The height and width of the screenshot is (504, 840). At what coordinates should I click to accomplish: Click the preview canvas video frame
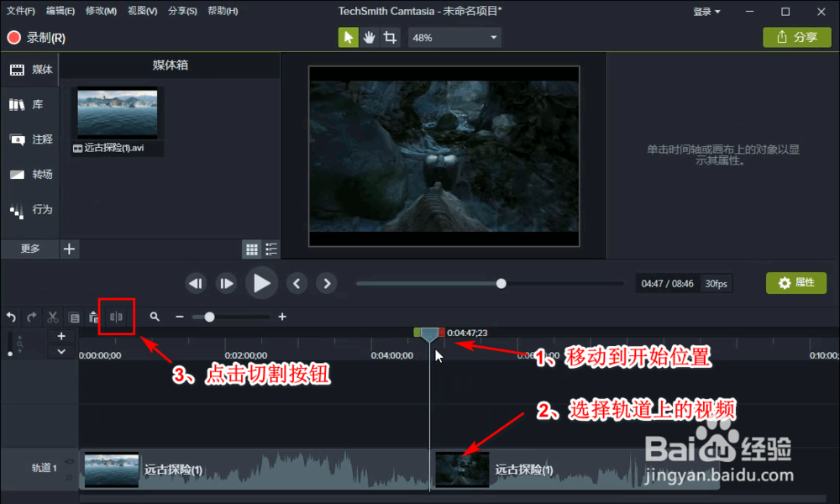444,156
